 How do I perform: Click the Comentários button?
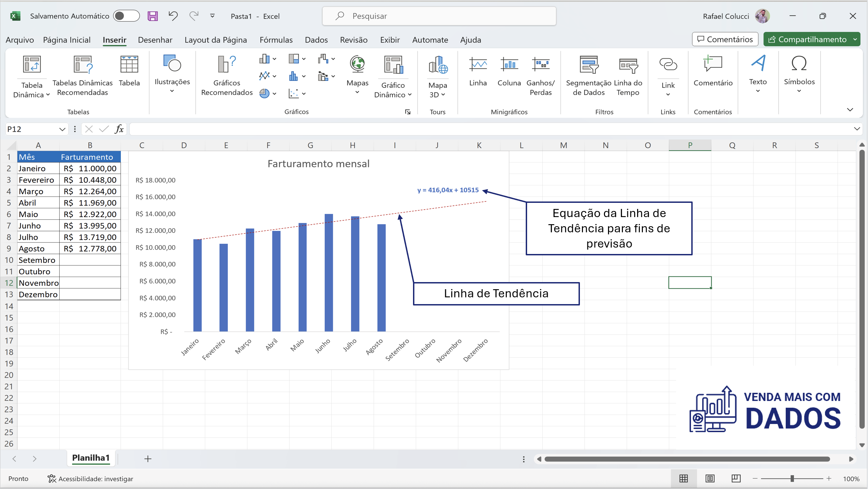724,39
